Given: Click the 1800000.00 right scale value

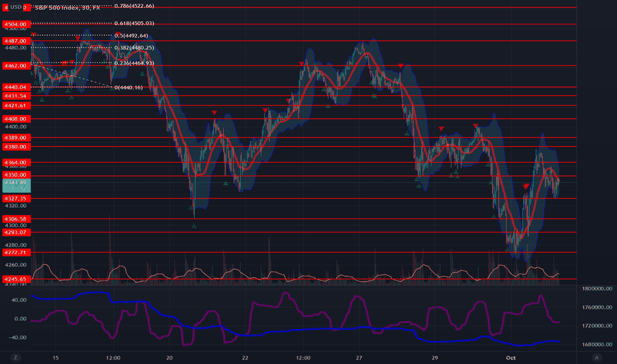Looking at the screenshot, I should 597,289.
